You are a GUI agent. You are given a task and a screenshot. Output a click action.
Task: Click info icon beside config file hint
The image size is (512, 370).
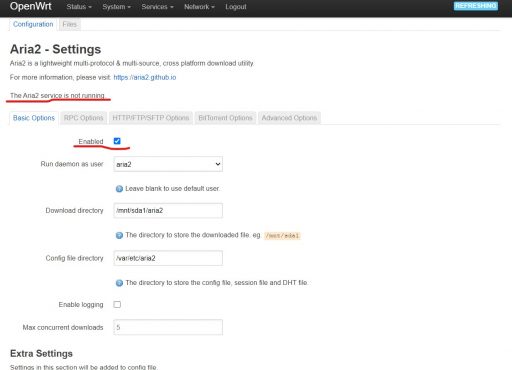point(119,283)
